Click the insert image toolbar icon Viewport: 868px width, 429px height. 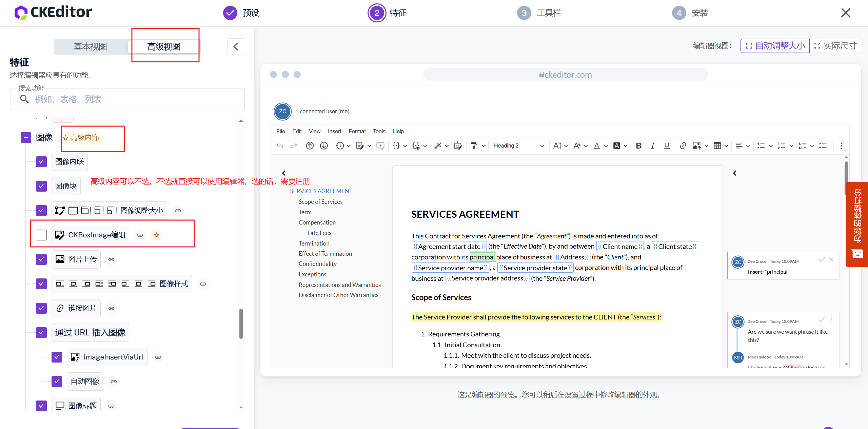696,145
